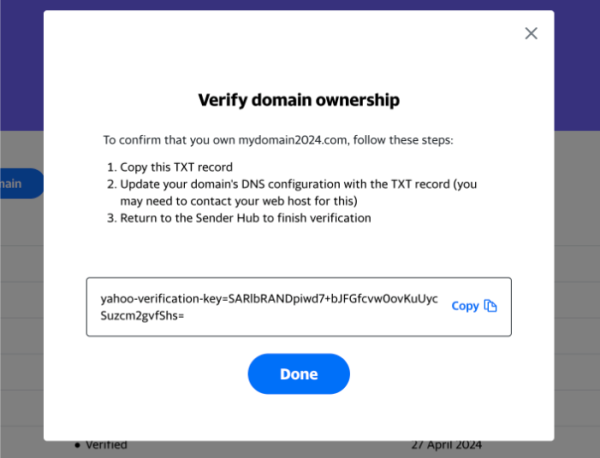Click the Verified status label

coord(106,444)
